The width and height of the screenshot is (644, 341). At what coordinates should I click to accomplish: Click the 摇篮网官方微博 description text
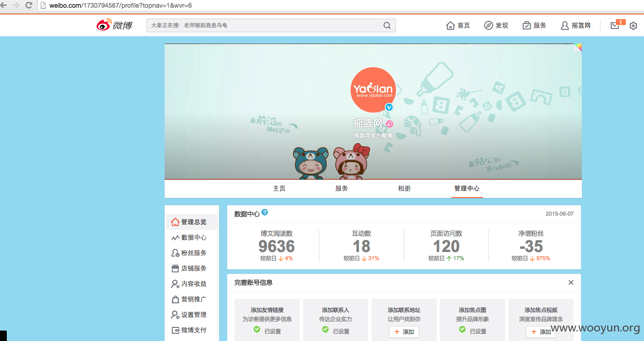coord(373,135)
